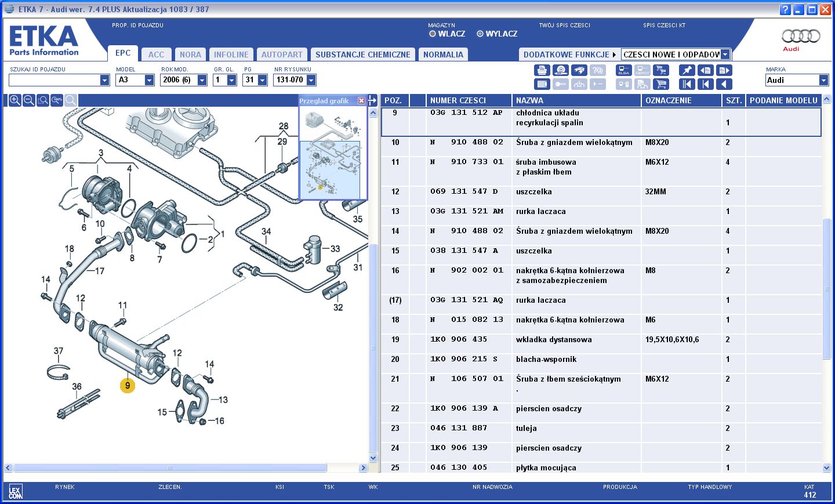Screen dimensions: 835x504
Task: Switch to the INFOLINE tab
Action: (x=231, y=55)
